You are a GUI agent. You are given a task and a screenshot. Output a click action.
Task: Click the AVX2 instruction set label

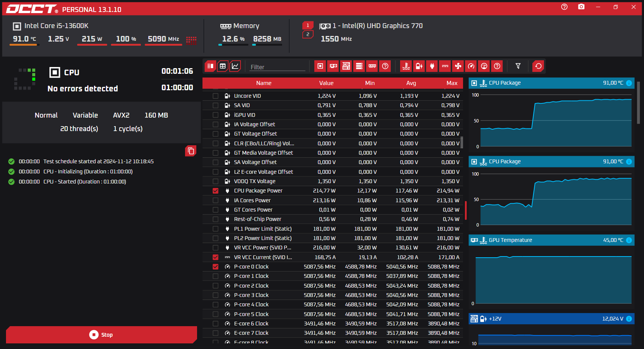[x=121, y=115]
